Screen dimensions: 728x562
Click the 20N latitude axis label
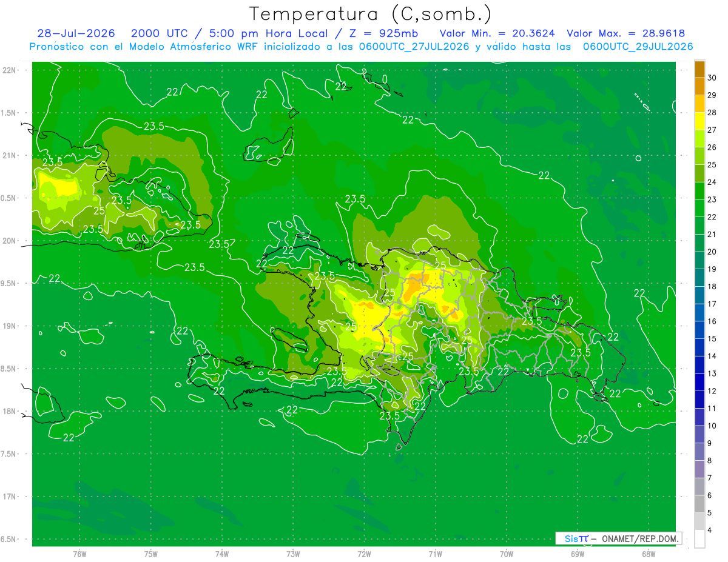[9, 241]
